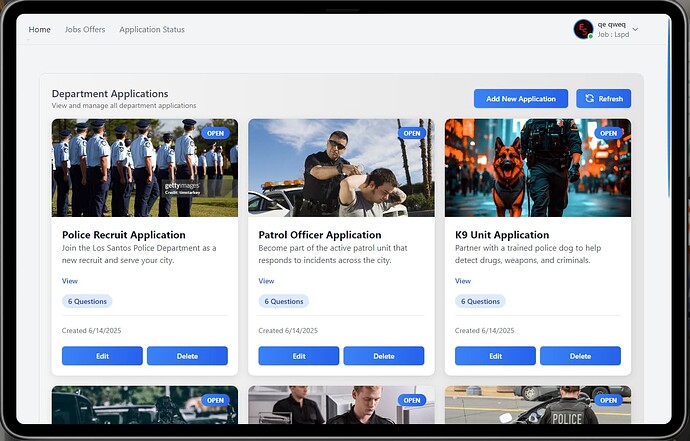This screenshot has height=441, width=690.
Task: Delete the Police Recruit Application
Action: [187, 356]
